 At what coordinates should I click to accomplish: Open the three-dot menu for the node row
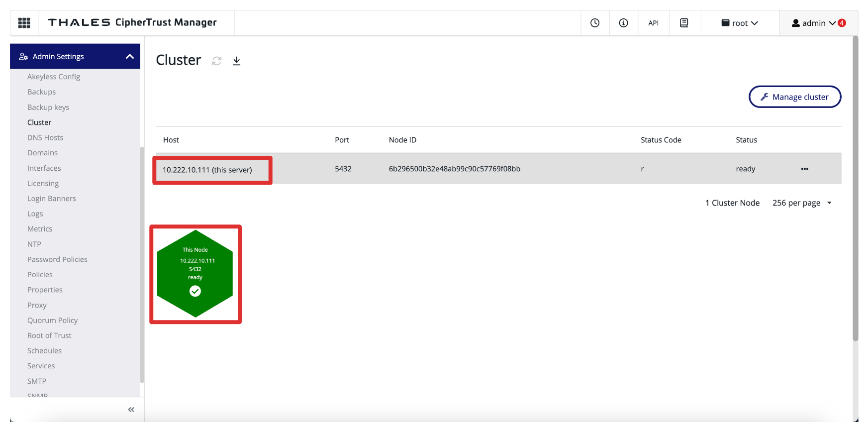click(x=804, y=169)
